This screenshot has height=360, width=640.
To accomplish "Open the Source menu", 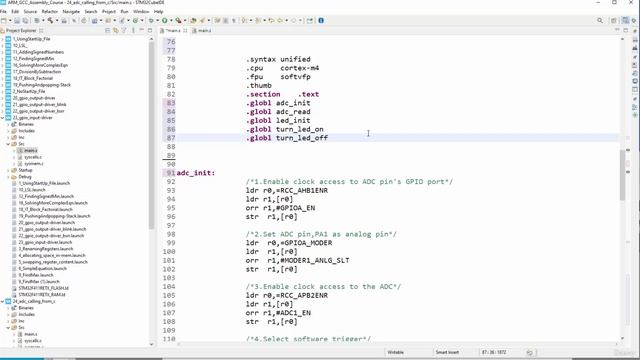I will (30, 11).
